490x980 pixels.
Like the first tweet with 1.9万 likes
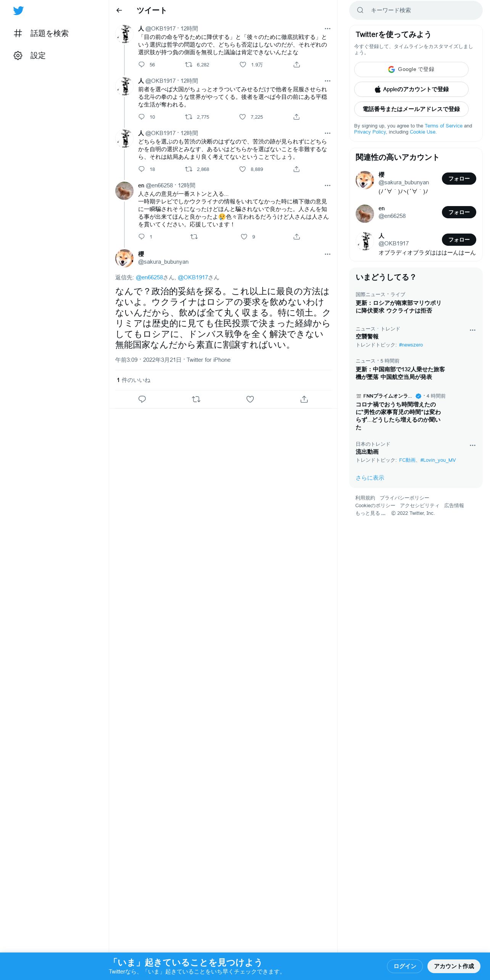(x=243, y=64)
